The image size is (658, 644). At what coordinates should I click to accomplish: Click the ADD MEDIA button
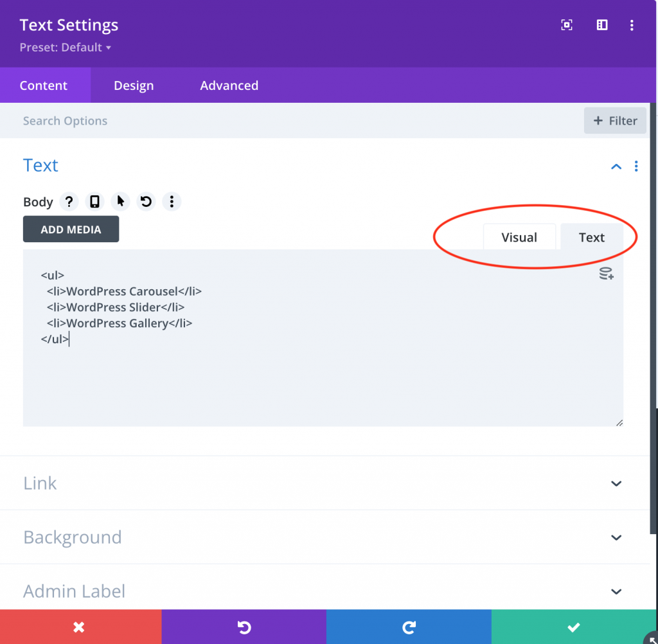tap(71, 229)
